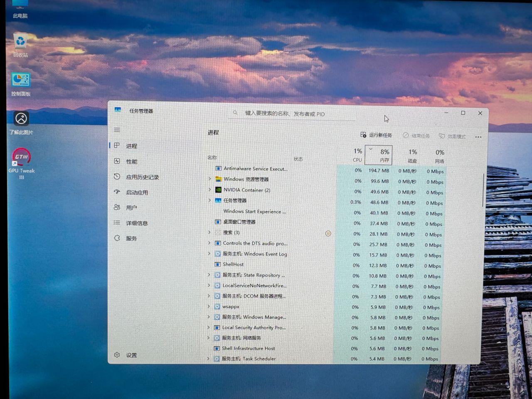Expand 服务主机: Windows Event Log
Screen dimensions: 532x399
tap(209, 253)
